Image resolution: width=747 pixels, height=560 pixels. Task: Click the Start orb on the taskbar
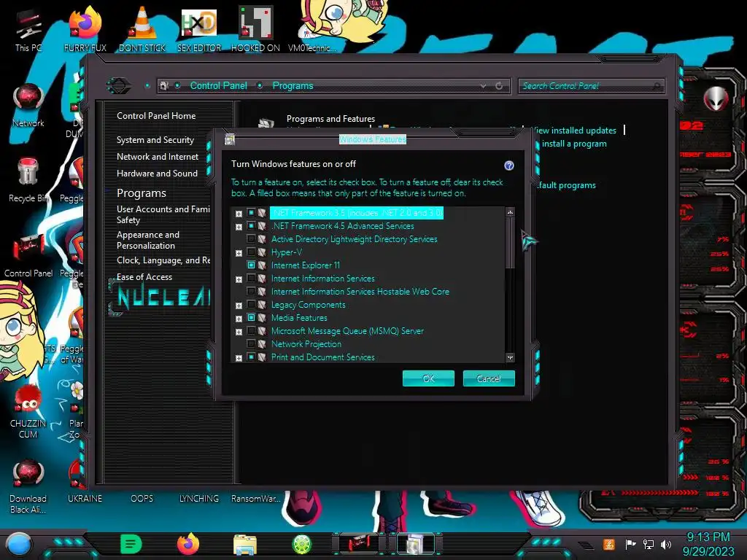tap(18, 544)
